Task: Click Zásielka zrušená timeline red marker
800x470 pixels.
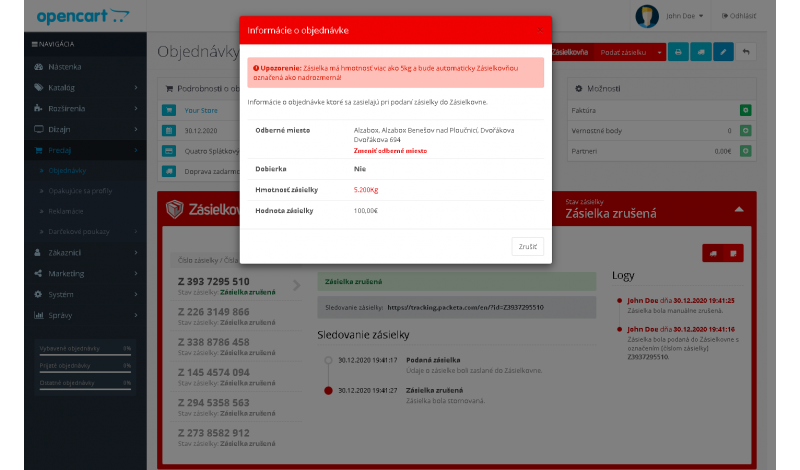Action: (x=328, y=390)
